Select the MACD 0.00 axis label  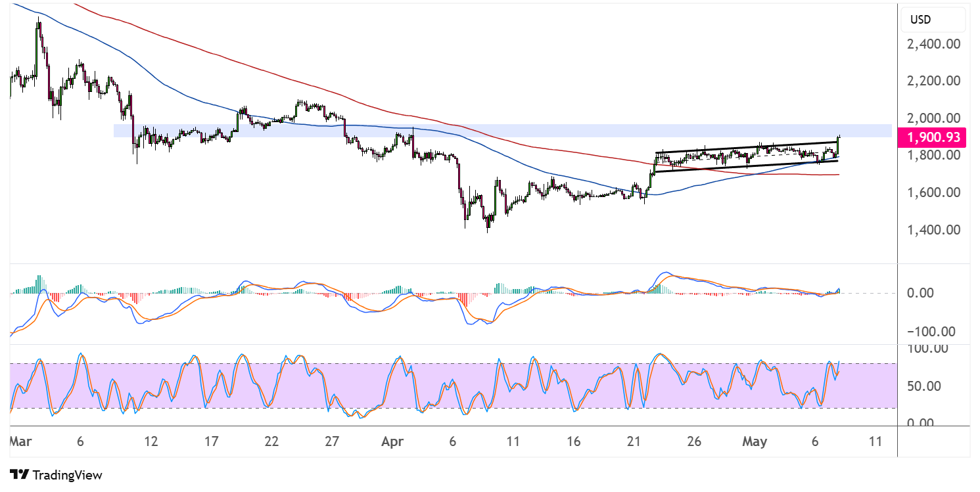(x=920, y=292)
